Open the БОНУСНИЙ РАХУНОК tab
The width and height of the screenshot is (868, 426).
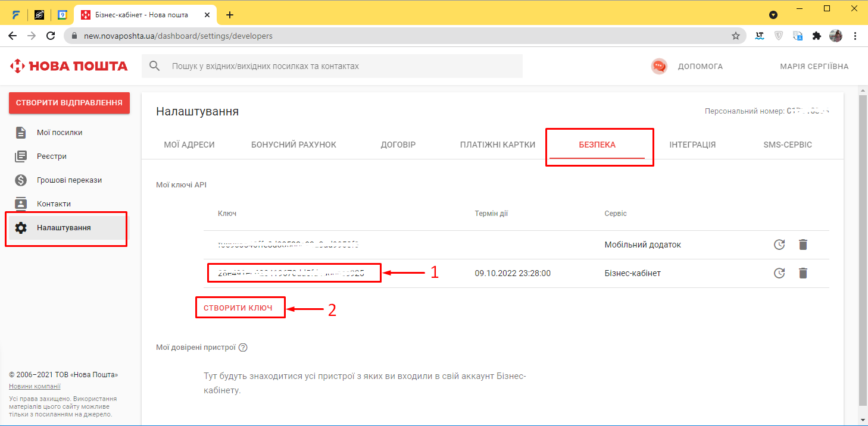coord(294,145)
